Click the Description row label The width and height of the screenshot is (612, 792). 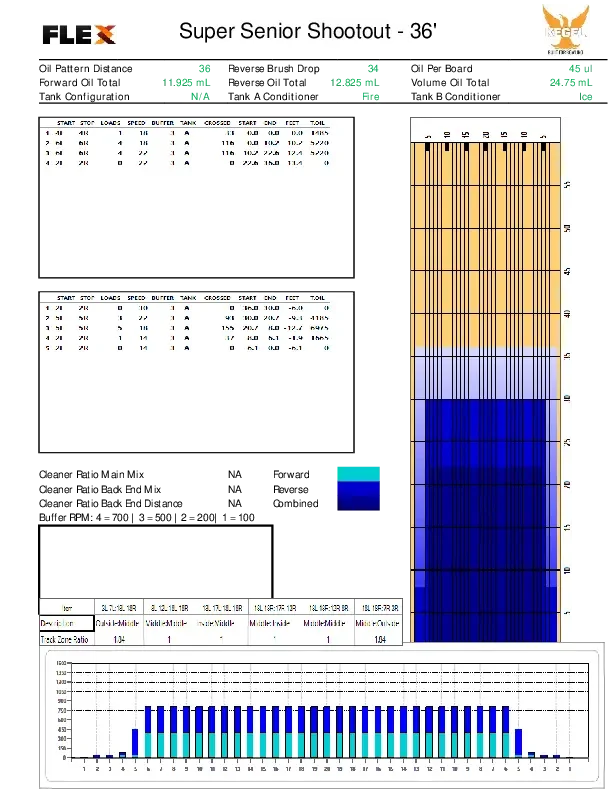(x=59, y=623)
